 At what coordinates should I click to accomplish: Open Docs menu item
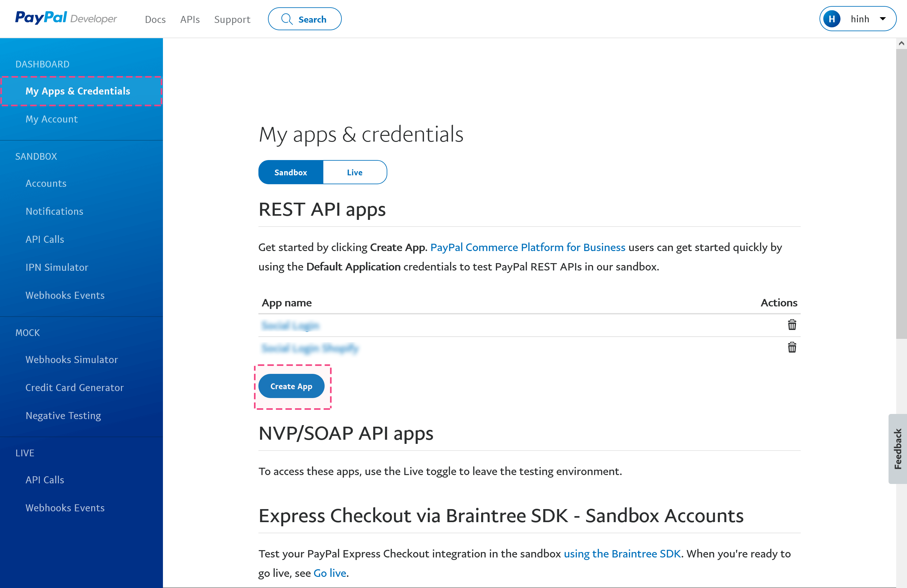[155, 19]
